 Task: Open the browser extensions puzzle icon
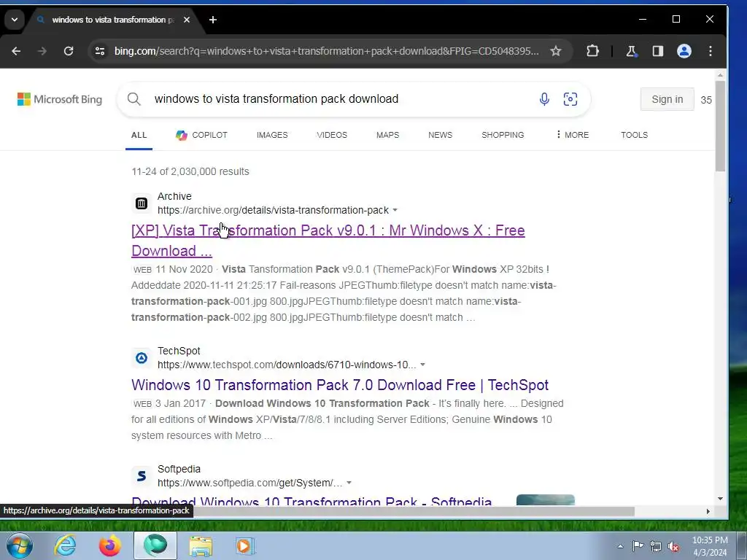[592, 51]
